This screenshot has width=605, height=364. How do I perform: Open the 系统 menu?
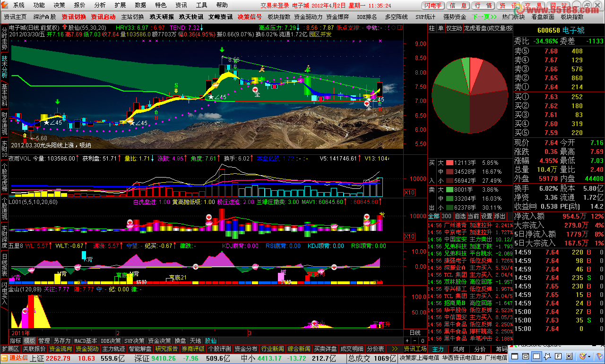[19, 5]
